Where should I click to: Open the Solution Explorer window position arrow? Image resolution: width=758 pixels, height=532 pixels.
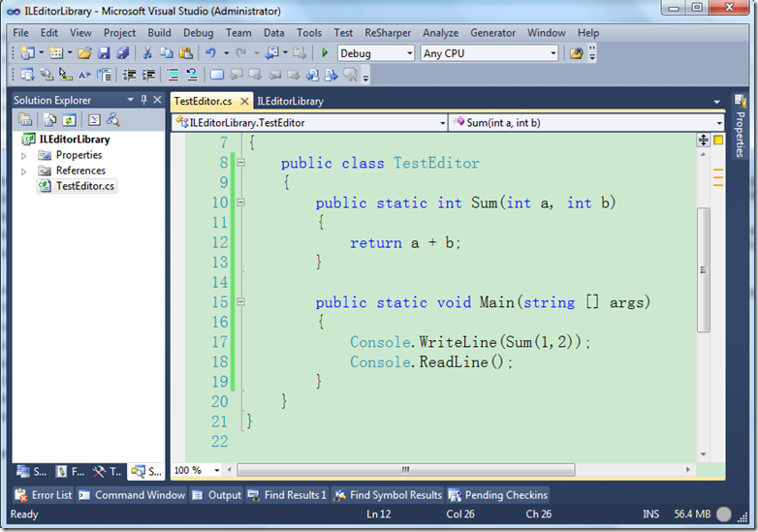click(x=130, y=100)
